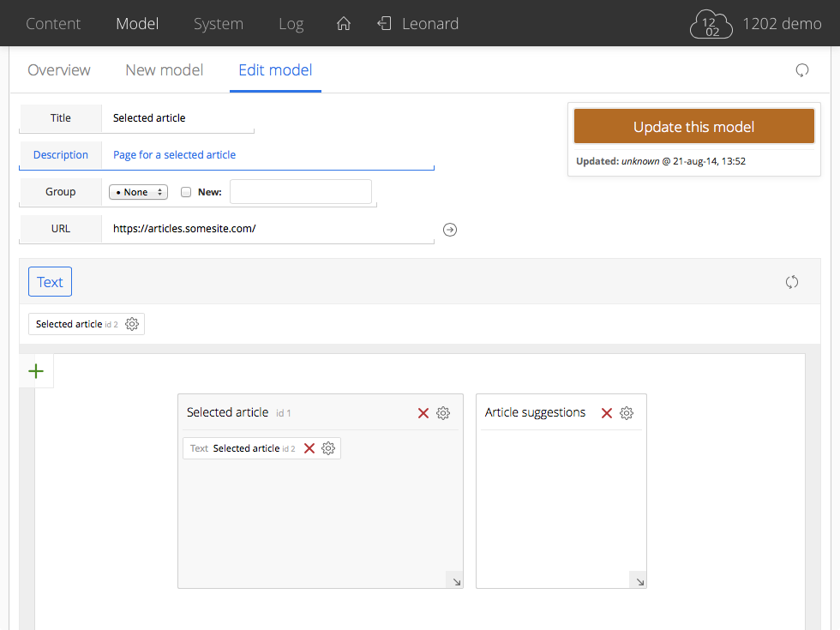Remove Text Selected article item inside block
Screen dimensions: 840x630
(309, 448)
